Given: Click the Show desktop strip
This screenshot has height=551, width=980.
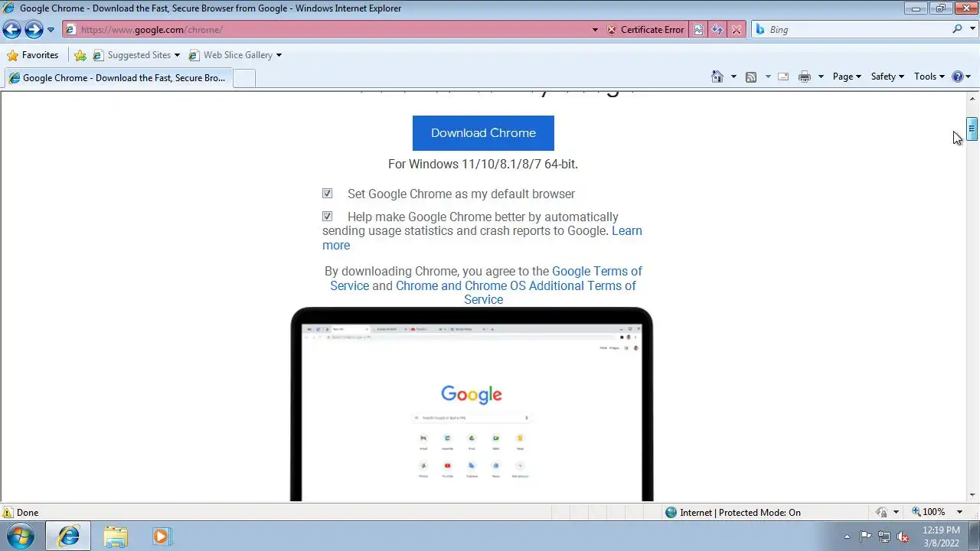Looking at the screenshot, I should point(974,536).
